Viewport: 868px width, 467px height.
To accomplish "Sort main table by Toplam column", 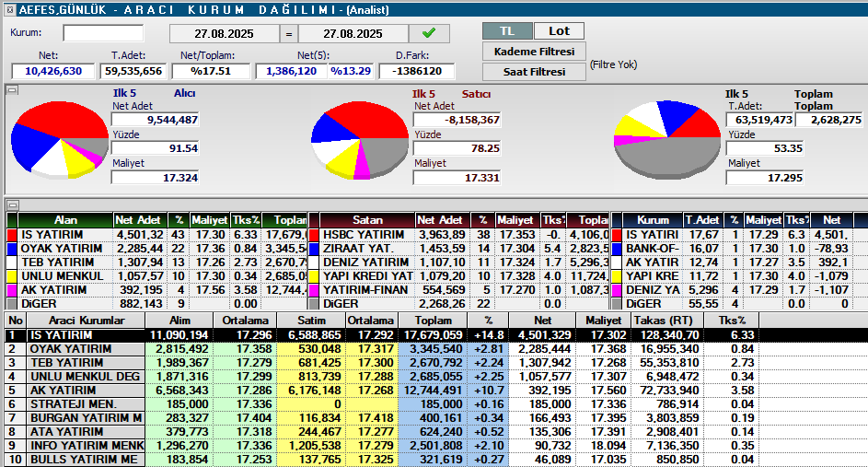I will pyautogui.click(x=433, y=321).
